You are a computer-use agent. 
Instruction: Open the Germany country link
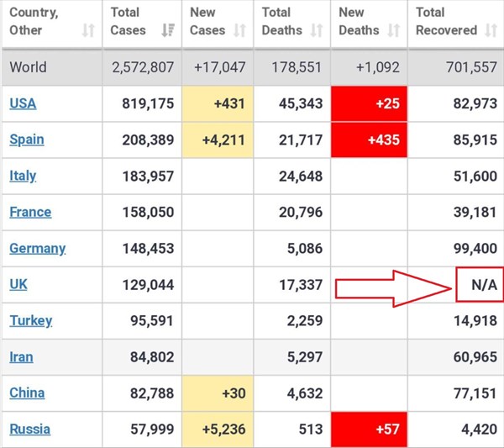tap(37, 249)
